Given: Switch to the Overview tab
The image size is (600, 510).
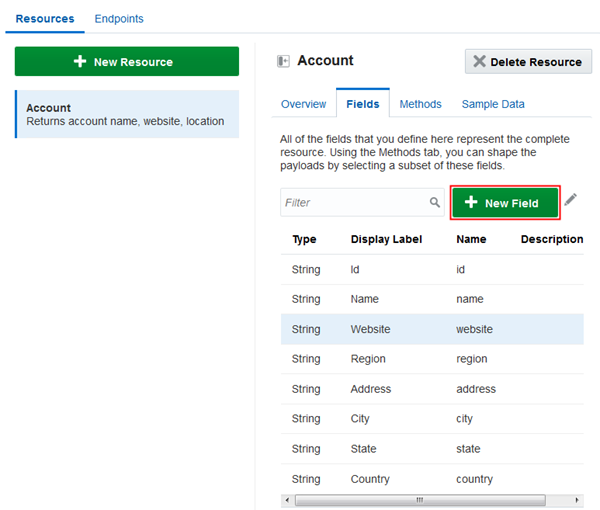Looking at the screenshot, I should coord(303,104).
